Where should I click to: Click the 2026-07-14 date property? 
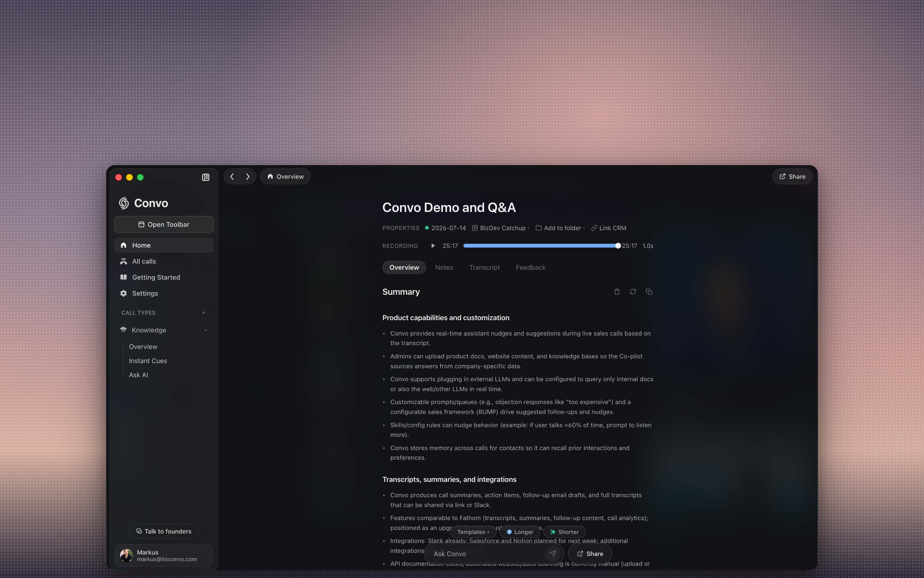[x=445, y=228]
